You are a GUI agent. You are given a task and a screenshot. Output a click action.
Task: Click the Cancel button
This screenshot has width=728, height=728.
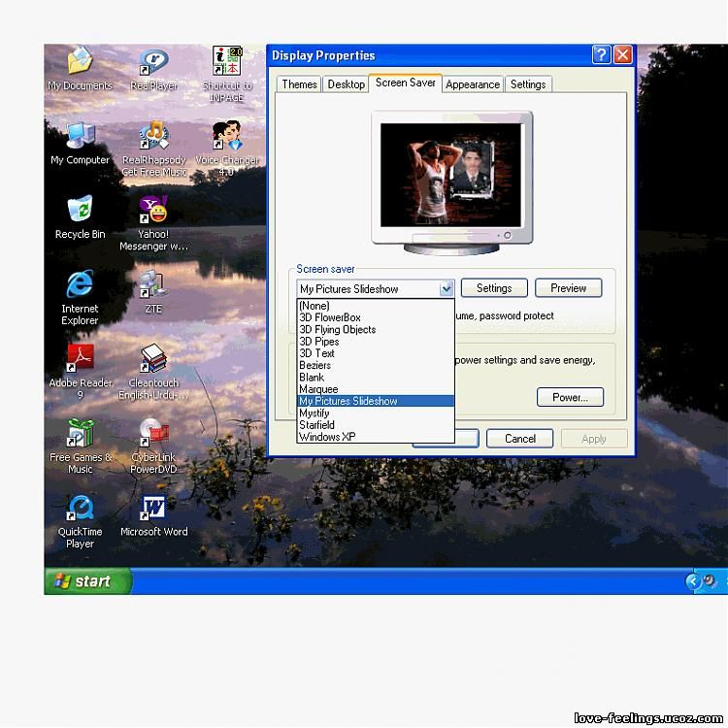(519, 439)
